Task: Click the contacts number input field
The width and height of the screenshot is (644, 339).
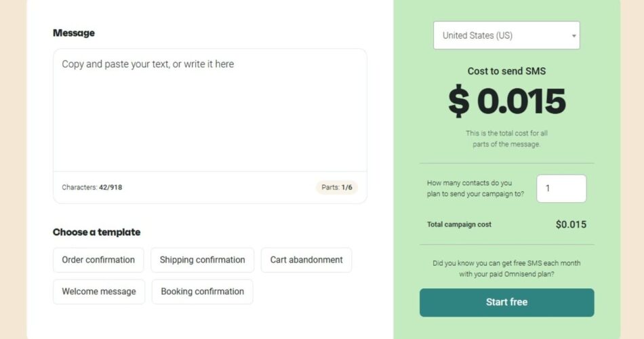Action: [561, 188]
